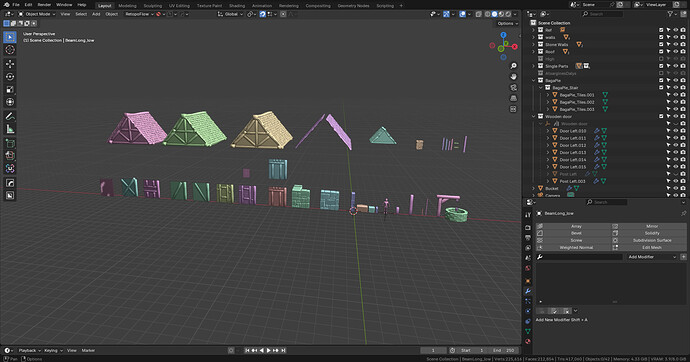Uncheck the Ref collection checkbox
Screen dimensions: 690x362
(661, 30)
